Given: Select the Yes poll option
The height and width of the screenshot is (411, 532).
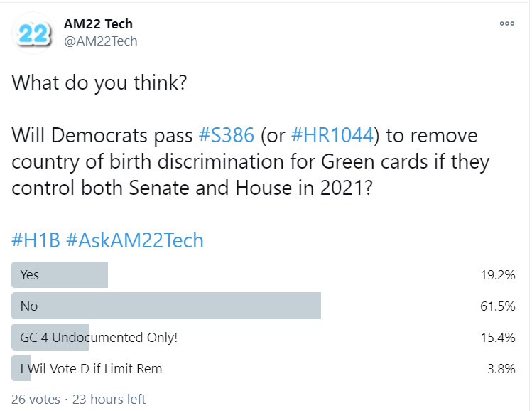Looking at the screenshot, I should tap(264, 274).
